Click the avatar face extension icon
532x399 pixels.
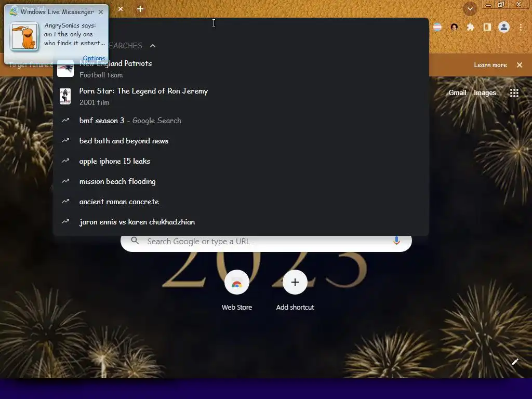(454, 27)
